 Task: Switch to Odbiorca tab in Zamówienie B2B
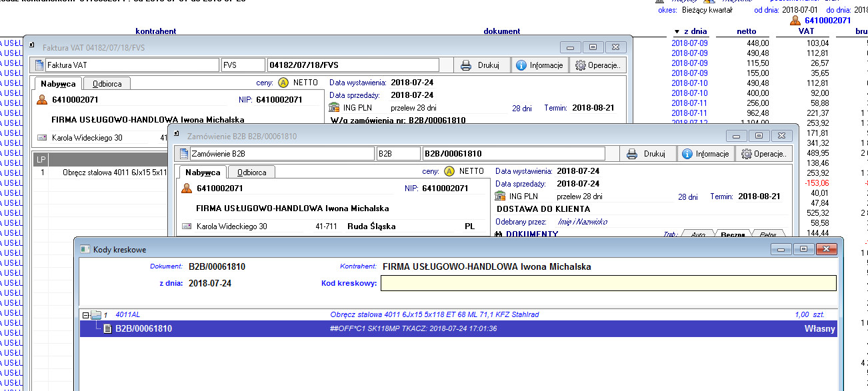pyautogui.click(x=251, y=172)
